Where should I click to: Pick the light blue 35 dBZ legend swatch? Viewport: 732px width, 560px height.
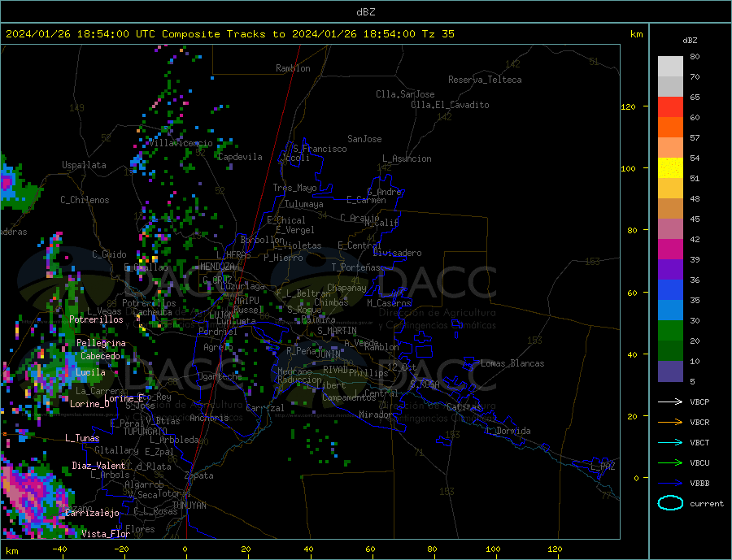point(670,310)
